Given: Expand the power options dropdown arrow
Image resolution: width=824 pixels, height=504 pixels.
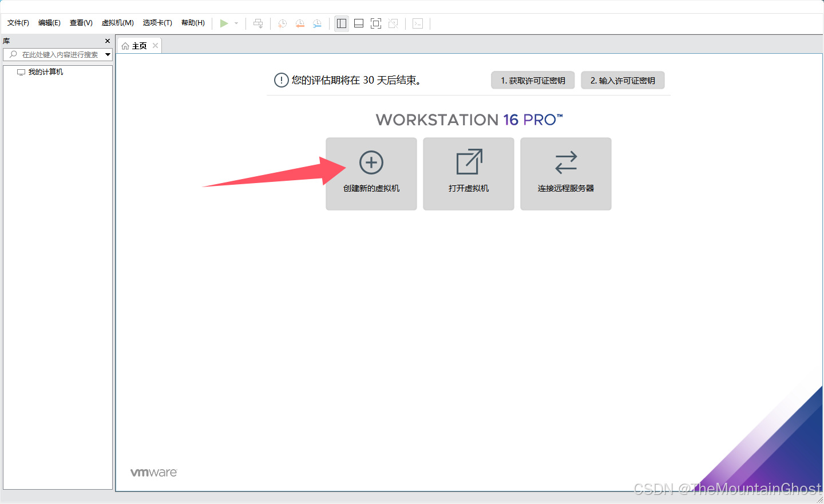Looking at the screenshot, I should (x=236, y=23).
